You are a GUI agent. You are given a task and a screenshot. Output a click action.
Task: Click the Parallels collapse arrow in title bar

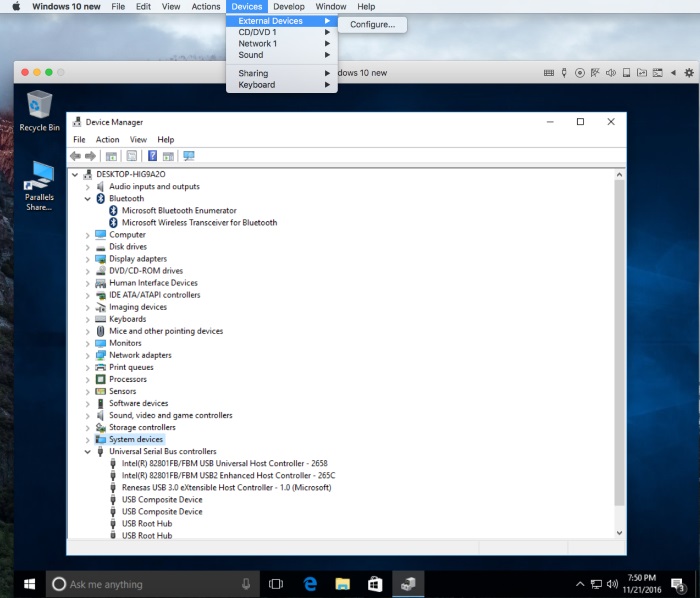tap(673, 73)
